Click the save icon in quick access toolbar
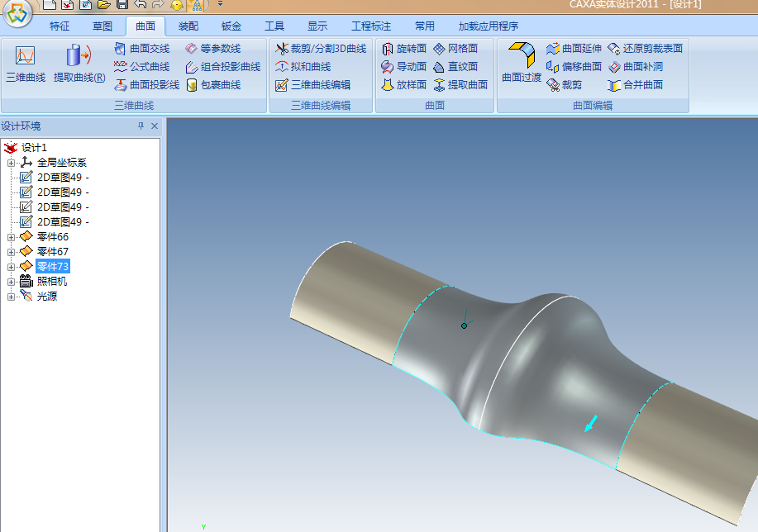This screenshot has height=532, width=758. pos(122,5)
